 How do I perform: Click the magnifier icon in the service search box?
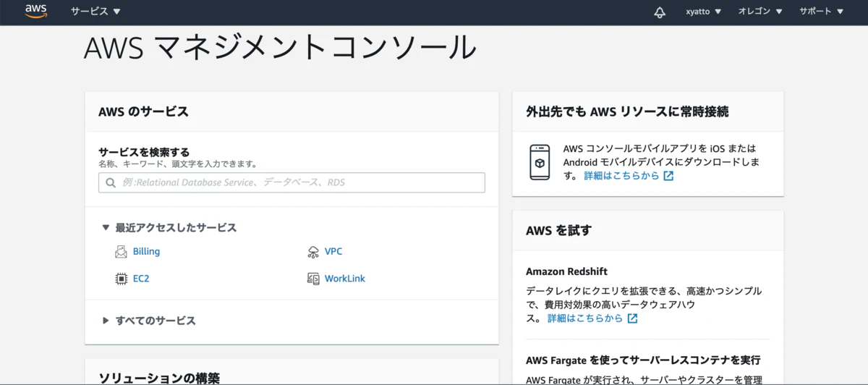[x=111, y=183]
